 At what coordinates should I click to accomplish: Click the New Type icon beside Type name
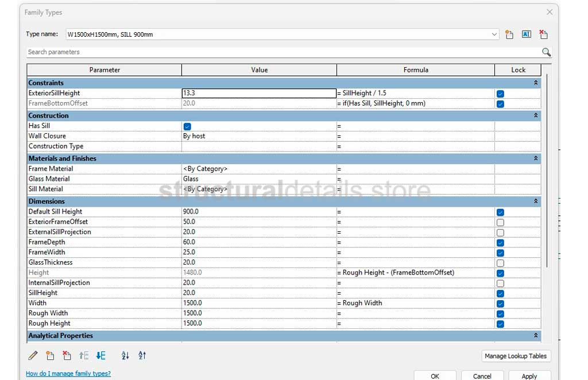[x=509, y=34]
